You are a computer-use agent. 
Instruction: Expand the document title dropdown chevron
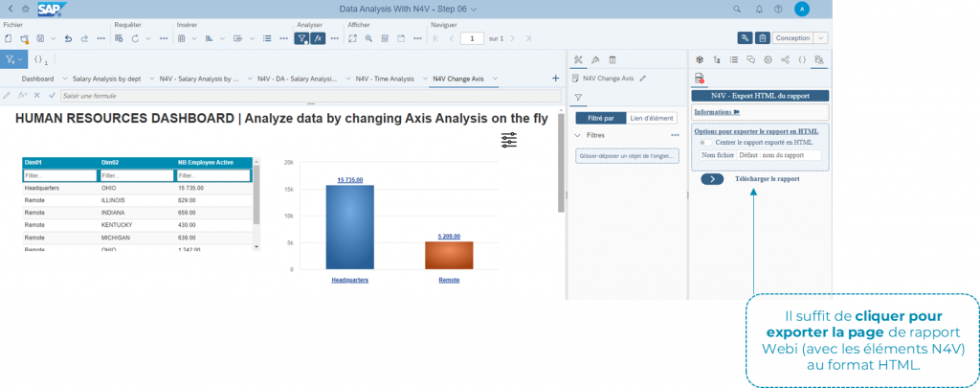(474, 9)
